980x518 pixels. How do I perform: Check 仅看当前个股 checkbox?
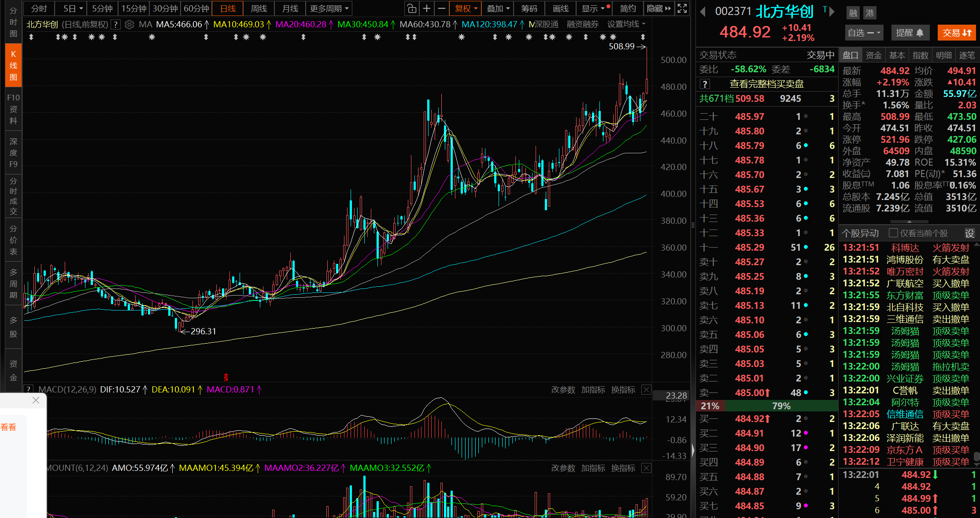(x=893, y=233)
